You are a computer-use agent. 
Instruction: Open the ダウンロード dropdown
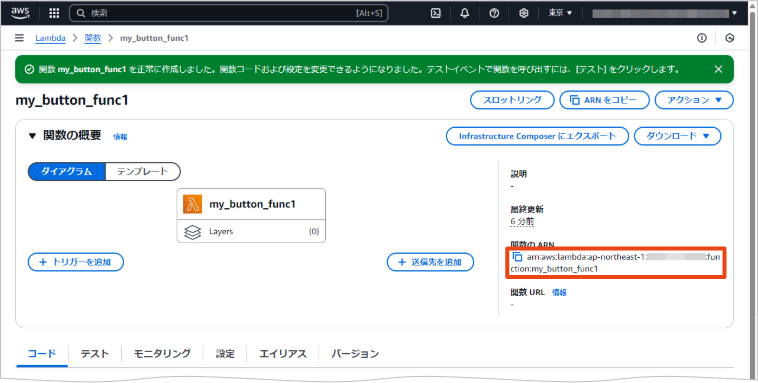pyautogui.click(x=677, y=136)
